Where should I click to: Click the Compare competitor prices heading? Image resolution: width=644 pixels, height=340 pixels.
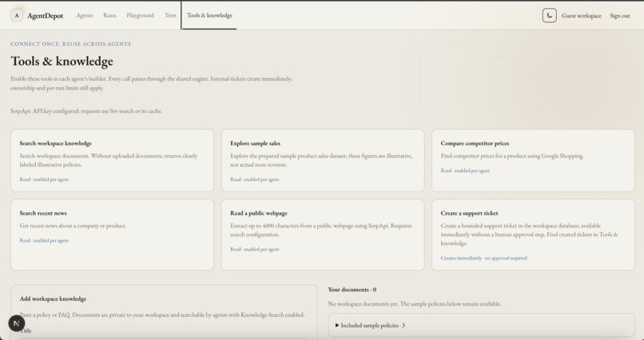[x=475, y=143]
